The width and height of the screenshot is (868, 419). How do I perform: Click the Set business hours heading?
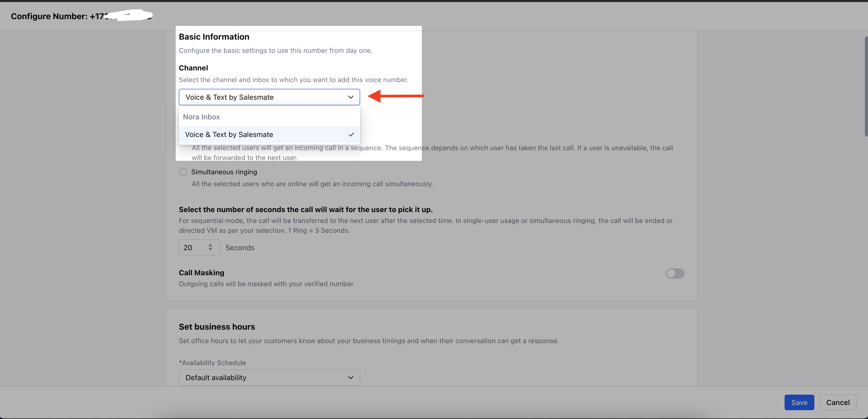tap(217, 327)
